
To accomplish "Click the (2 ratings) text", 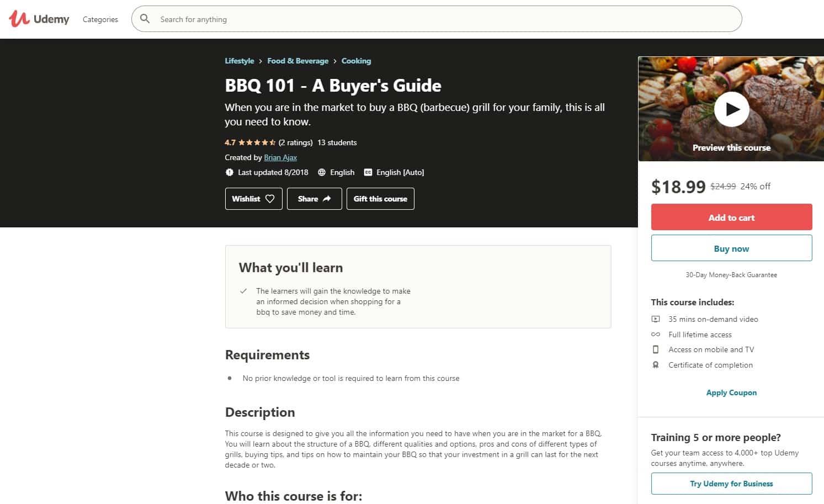I will pyautogui.click(x=295, y=142).
